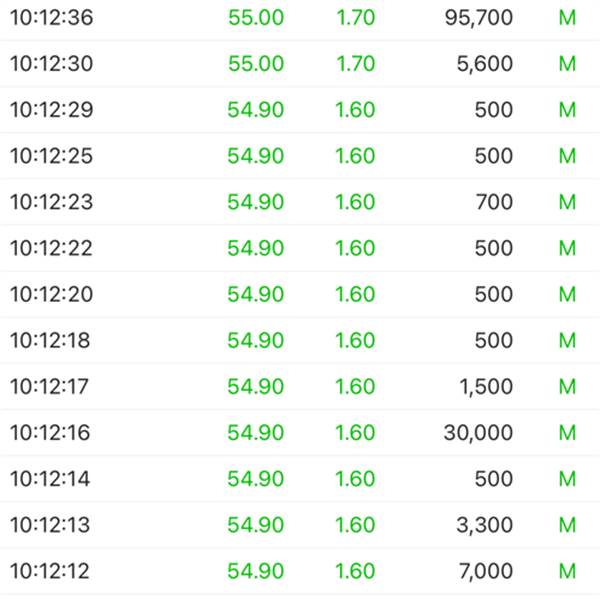
Task: Click the 55.00 price at 10:12:30
Action: (256, 64)
